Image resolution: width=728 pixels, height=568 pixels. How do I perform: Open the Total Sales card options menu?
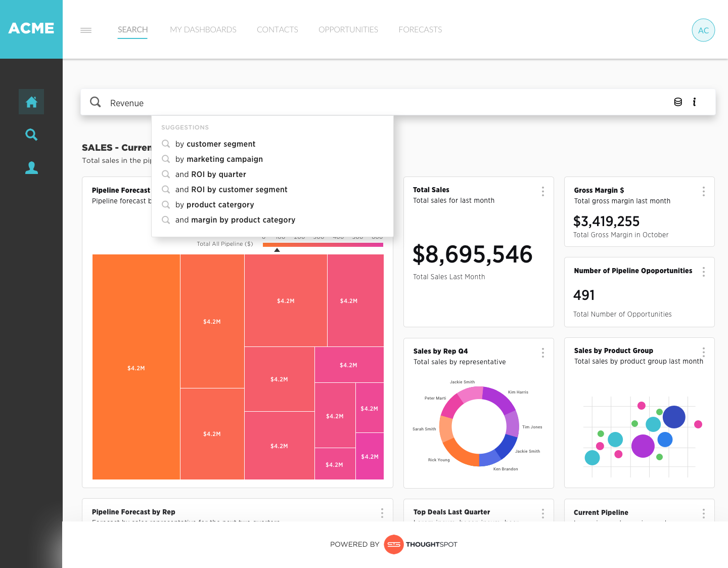click(x=543, y=191)
